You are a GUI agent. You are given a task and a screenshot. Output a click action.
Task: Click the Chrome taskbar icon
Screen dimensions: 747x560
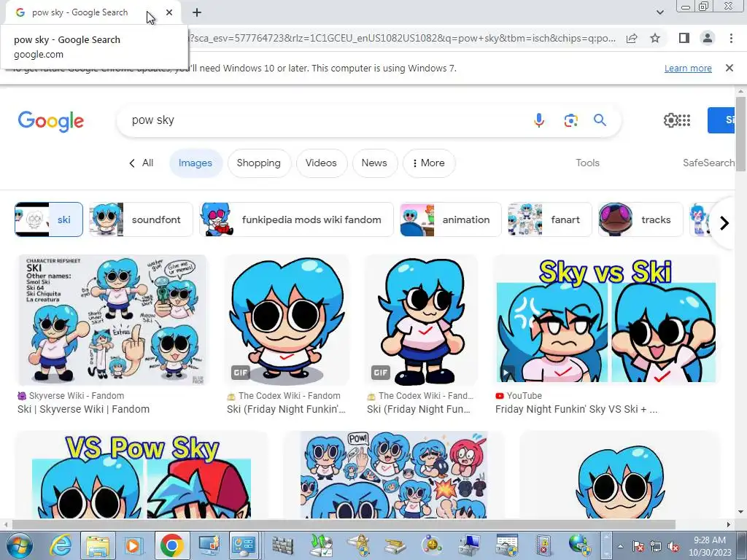coord(172,545)
